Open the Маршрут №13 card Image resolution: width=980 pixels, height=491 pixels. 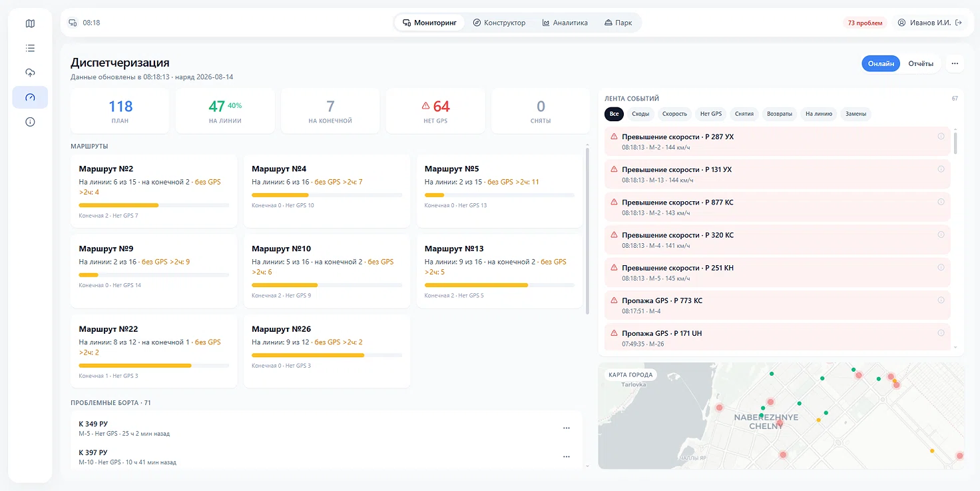(499, 271)
